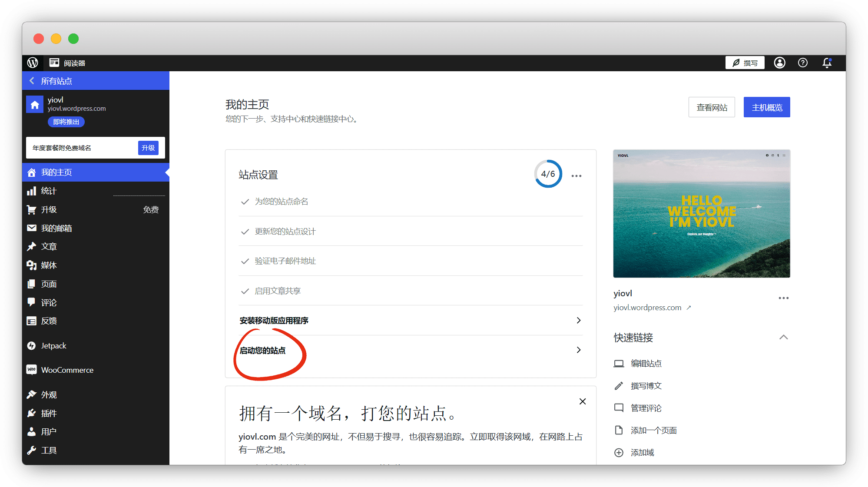Open the 站点设置 three-dot menu

click(x=576, y=176)
